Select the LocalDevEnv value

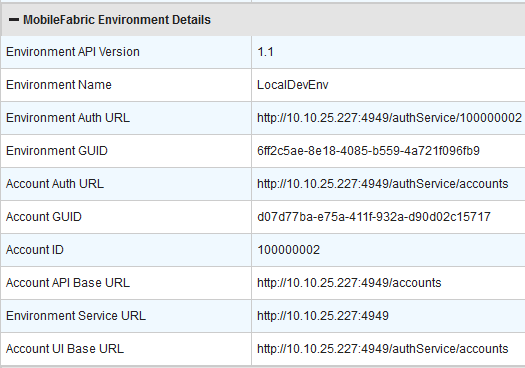(293, 85)
